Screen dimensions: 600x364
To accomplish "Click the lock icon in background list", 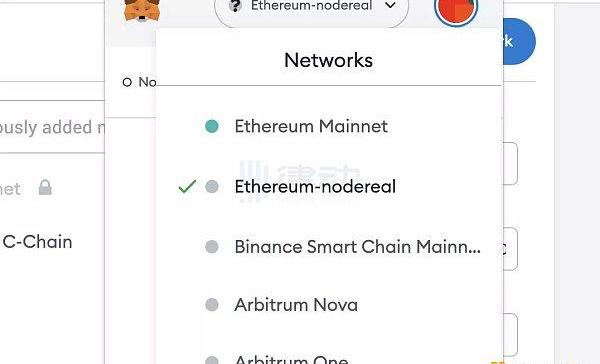I will click(45, 187).
